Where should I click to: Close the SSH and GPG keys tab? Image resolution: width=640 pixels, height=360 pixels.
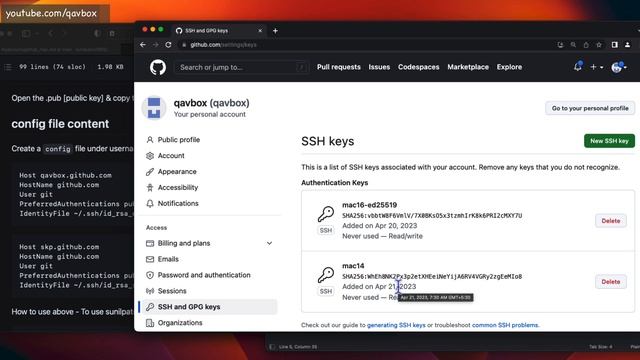[x=260, y=31]
